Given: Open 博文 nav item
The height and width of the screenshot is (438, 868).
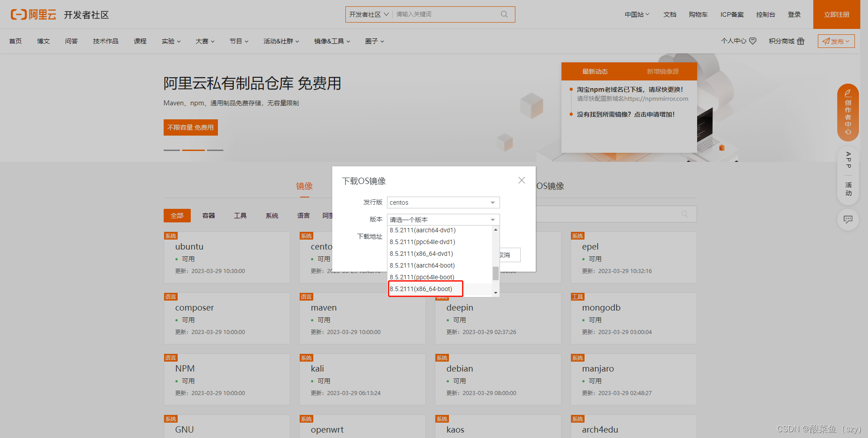Looking at the screenshot, I should (43, 41).
